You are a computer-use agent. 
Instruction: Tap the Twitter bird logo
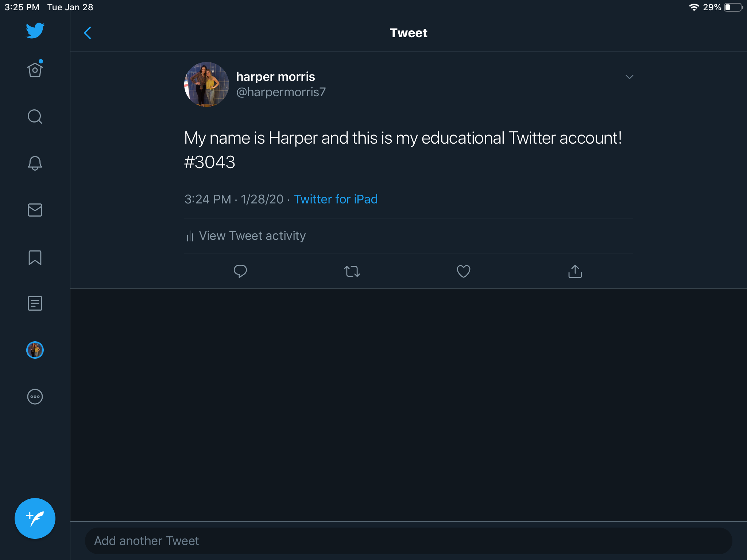[x=35, y=31]
